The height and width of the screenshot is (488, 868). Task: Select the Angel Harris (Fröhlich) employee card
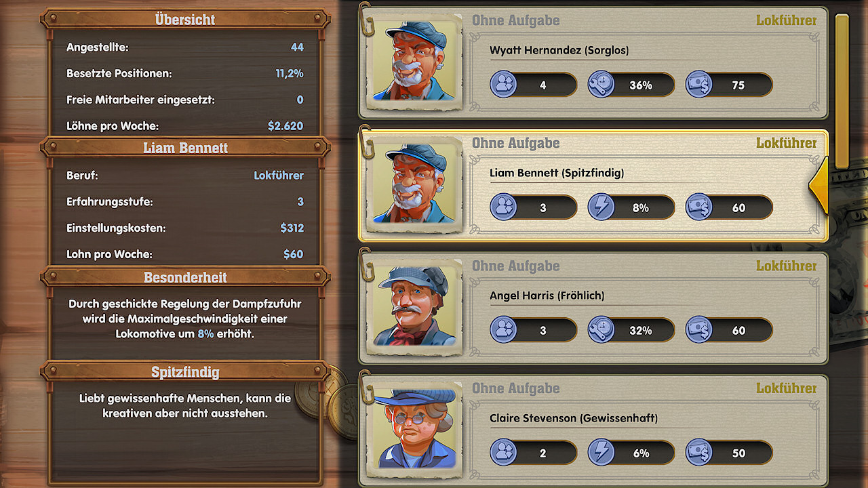click(x=593, y=308)
